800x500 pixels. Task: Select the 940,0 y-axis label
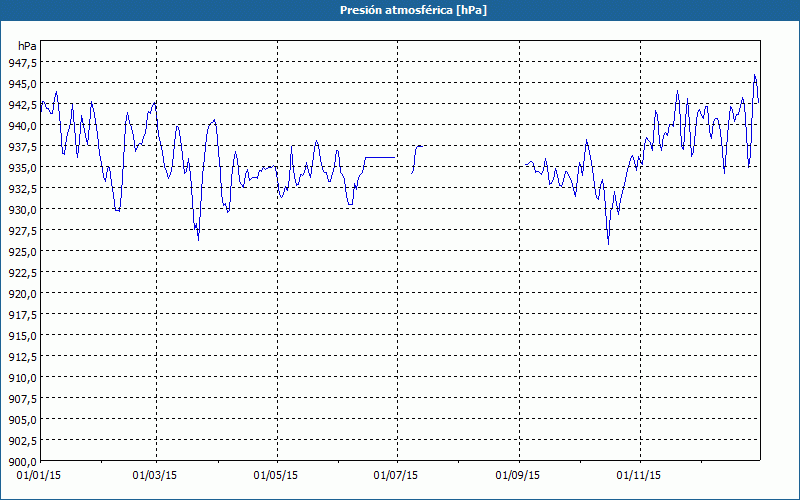22,126
